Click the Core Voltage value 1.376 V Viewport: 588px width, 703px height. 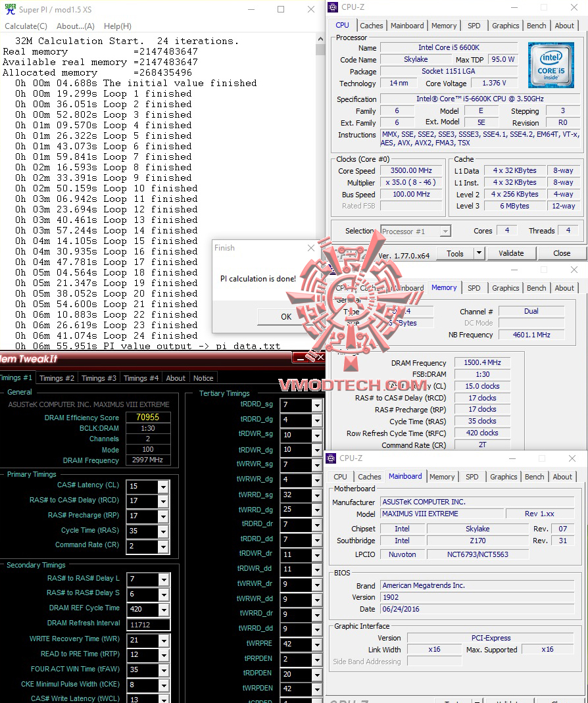tap(494, 83)
